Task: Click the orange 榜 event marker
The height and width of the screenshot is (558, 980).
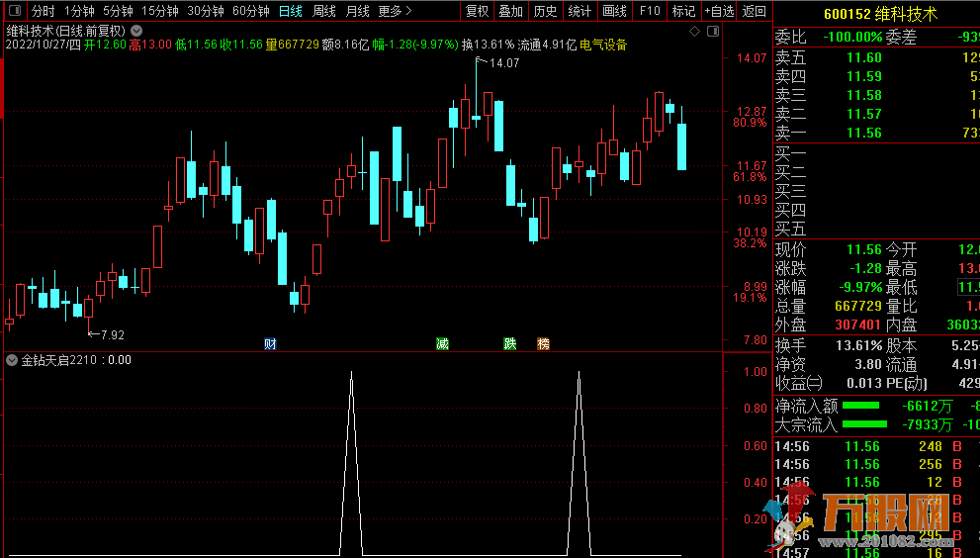Action: (x=543, y=343)
